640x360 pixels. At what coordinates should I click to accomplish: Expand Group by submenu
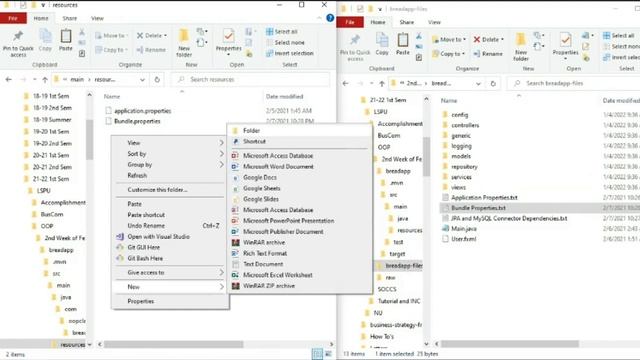pos(170,164)
